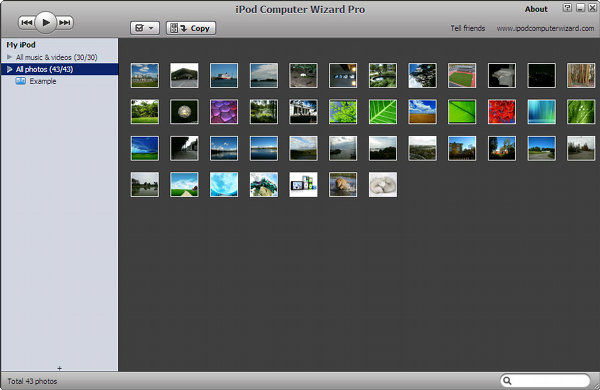Select the green hill blue sky thumbnail
Viewport: 600px width, 390px height.
145,148
